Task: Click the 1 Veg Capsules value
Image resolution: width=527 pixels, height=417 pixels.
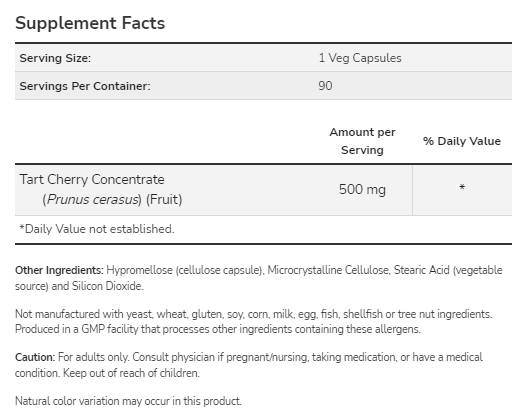Action: [360, 58]
